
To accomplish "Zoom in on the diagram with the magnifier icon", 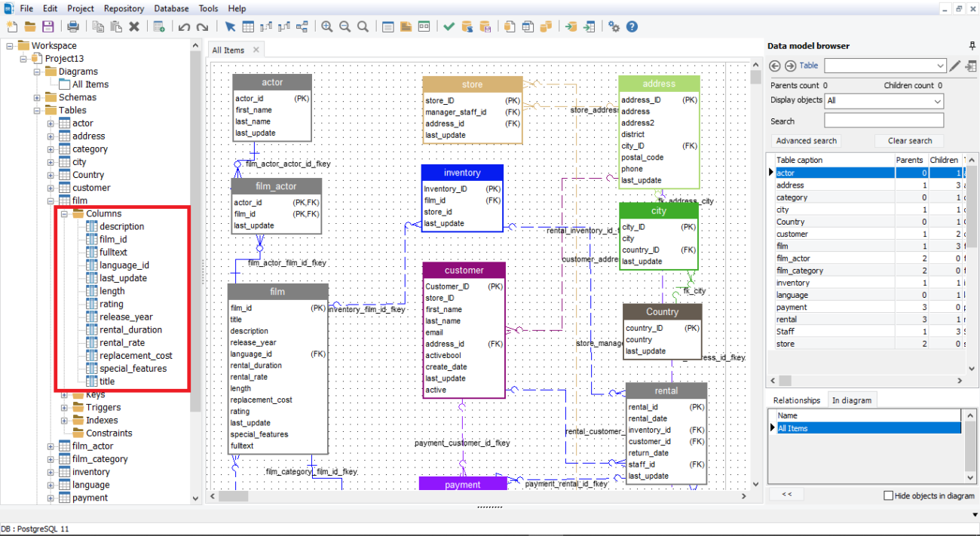I will click(x=327, y=26).
